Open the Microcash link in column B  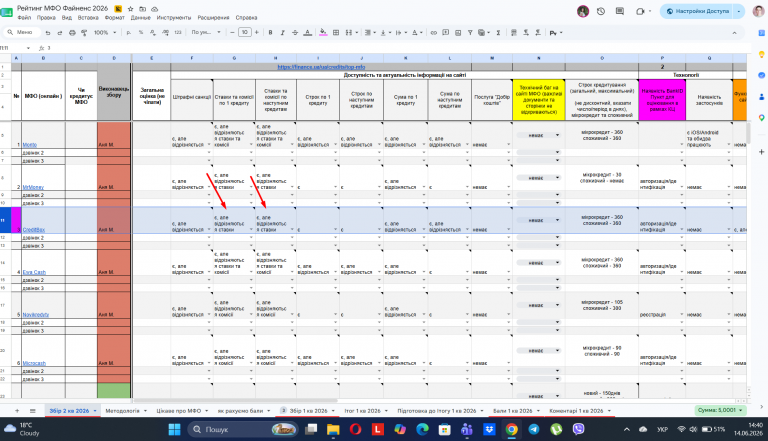pos(34,363)
